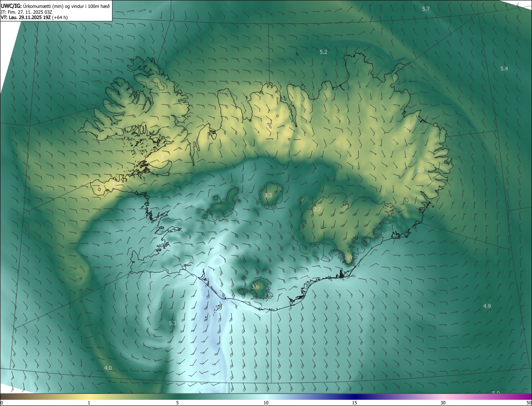Screen dimensions: 532x406
Task: Click the 2.7 value on Vatnajökull
Action: click(x=317, y=210)
